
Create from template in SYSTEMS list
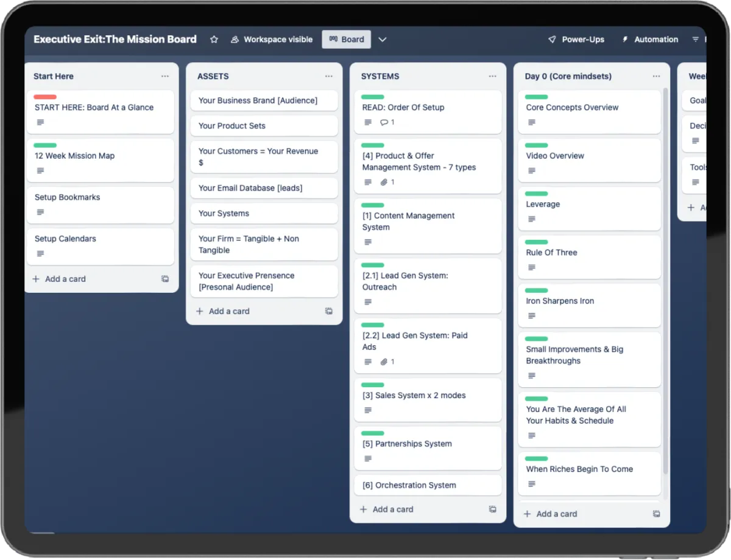(x=493, y=509)
